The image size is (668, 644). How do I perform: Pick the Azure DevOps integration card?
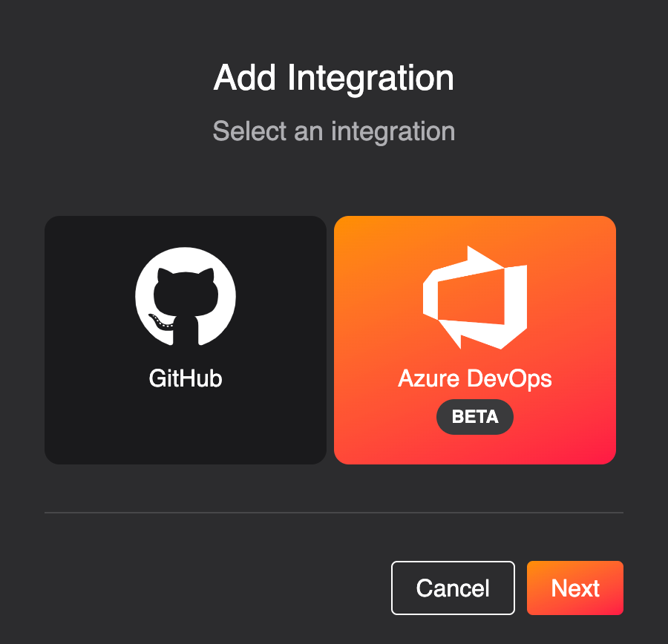click(x=475, y=340)
